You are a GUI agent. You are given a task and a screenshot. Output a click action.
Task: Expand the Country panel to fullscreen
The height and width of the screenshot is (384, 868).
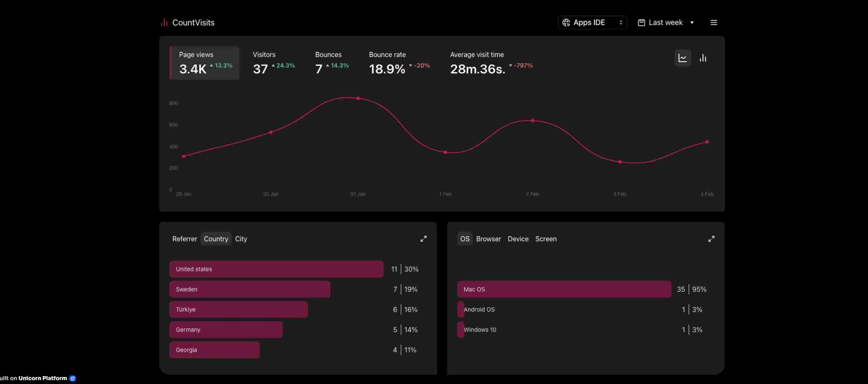[423, 239]
